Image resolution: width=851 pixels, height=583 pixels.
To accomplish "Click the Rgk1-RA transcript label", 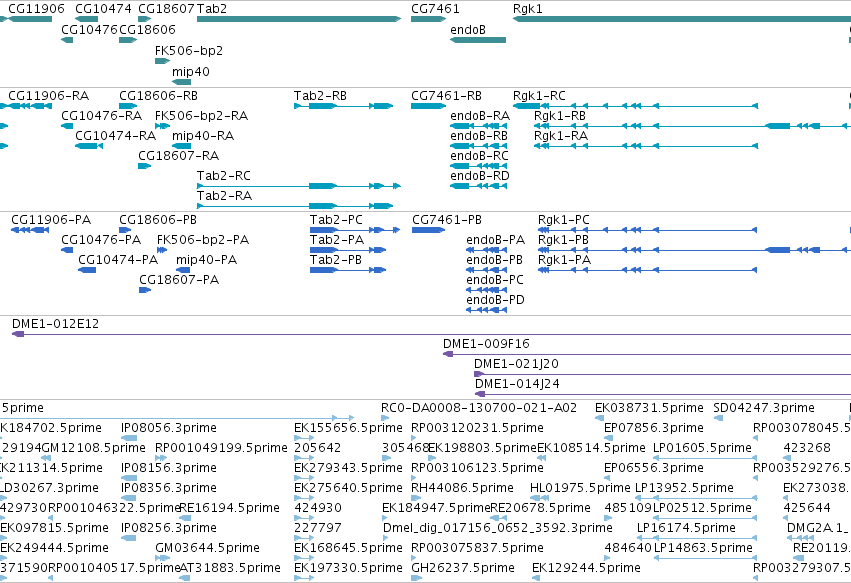I will 561,136.
